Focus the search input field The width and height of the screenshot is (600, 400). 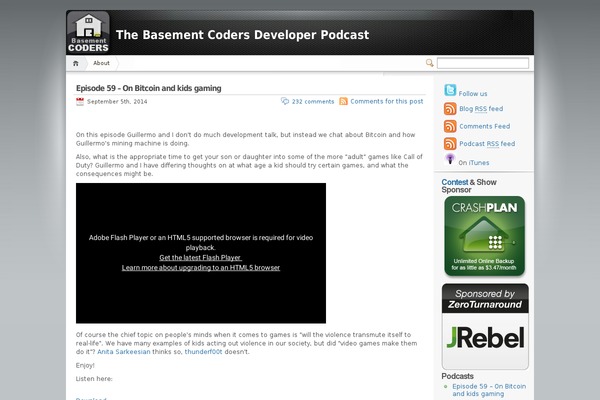click(x=483, y=63)
